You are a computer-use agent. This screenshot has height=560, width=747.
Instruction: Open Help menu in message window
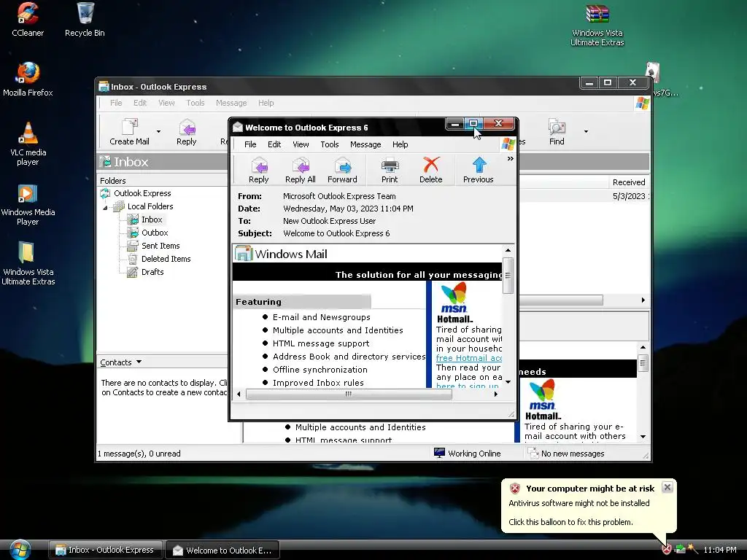(400, 144)
